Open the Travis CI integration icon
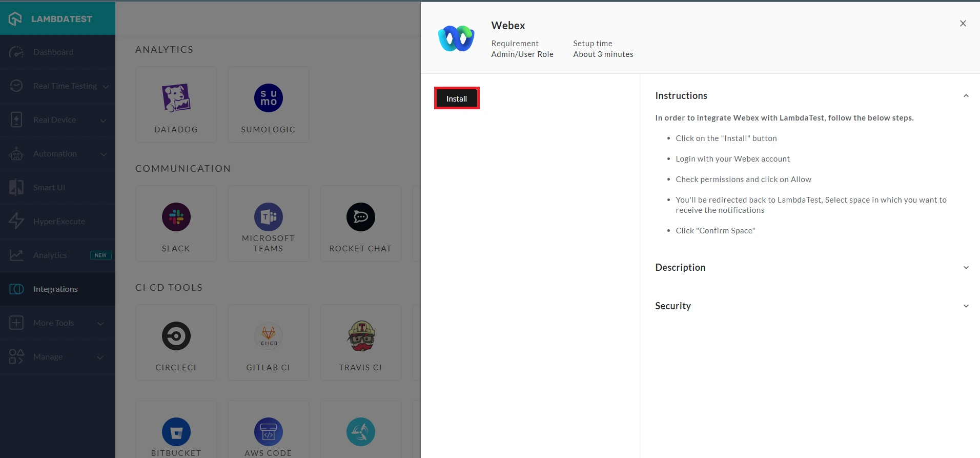Screen dimensions: 980x458 click(x=360, y=336)
